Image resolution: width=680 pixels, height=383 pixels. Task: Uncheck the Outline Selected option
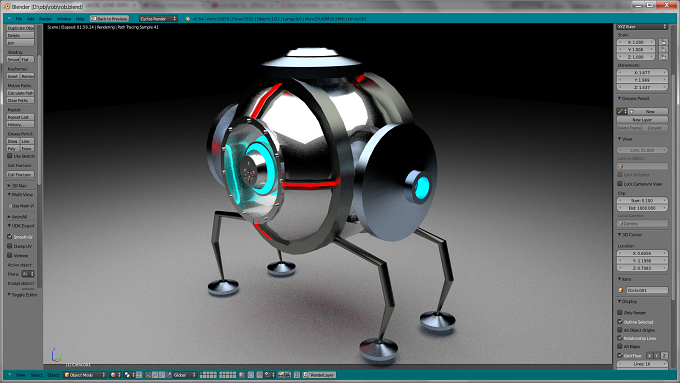point(620,321)
